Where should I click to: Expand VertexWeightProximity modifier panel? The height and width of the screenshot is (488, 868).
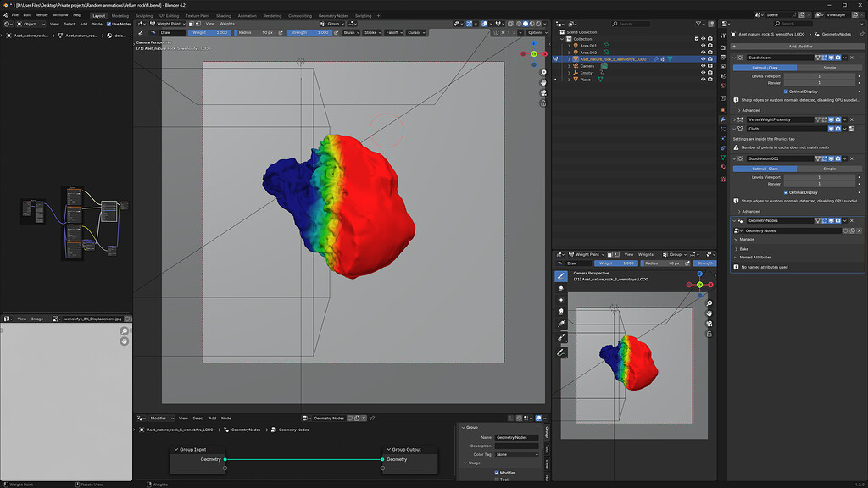[735, 119]
